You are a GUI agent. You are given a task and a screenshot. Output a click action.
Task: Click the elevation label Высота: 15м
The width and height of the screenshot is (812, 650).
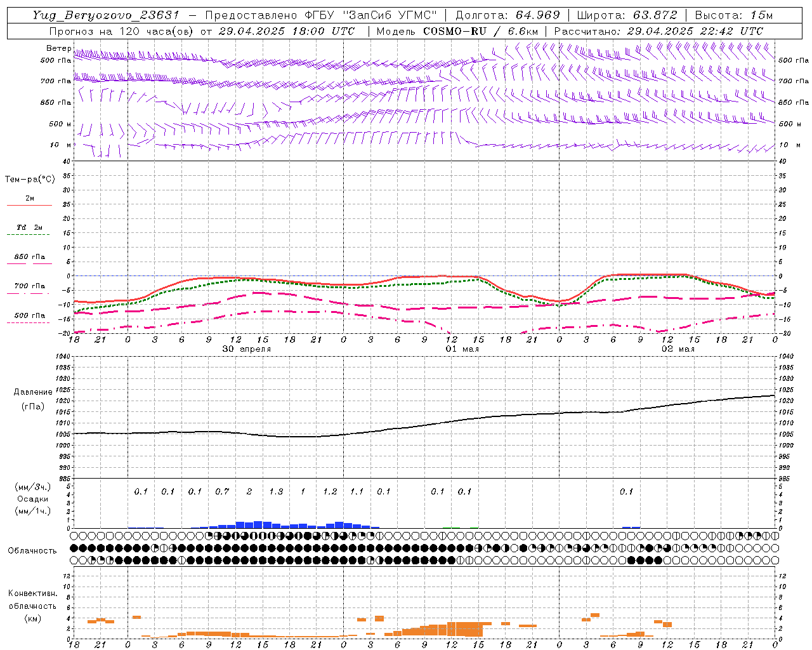[x=734, y=15]
